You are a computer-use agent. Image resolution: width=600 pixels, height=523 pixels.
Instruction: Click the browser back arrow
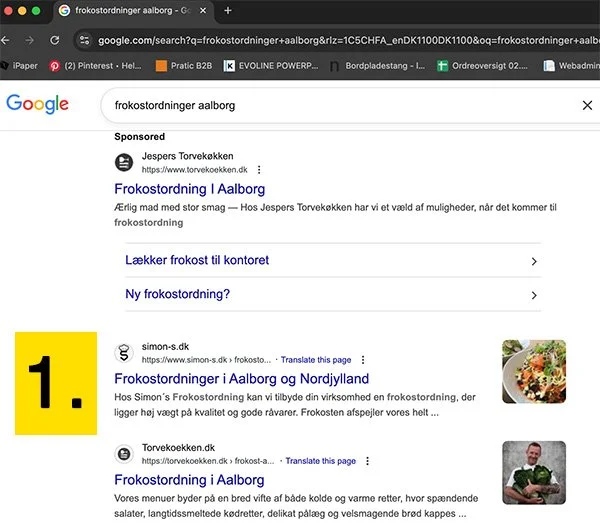pos(5,40)
